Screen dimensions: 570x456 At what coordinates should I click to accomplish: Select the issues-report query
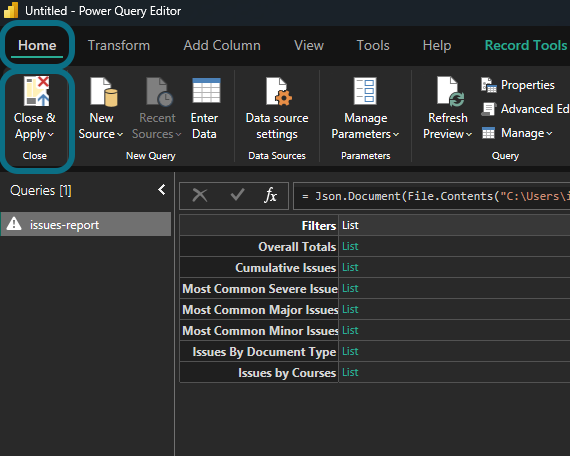coord(86,224)
